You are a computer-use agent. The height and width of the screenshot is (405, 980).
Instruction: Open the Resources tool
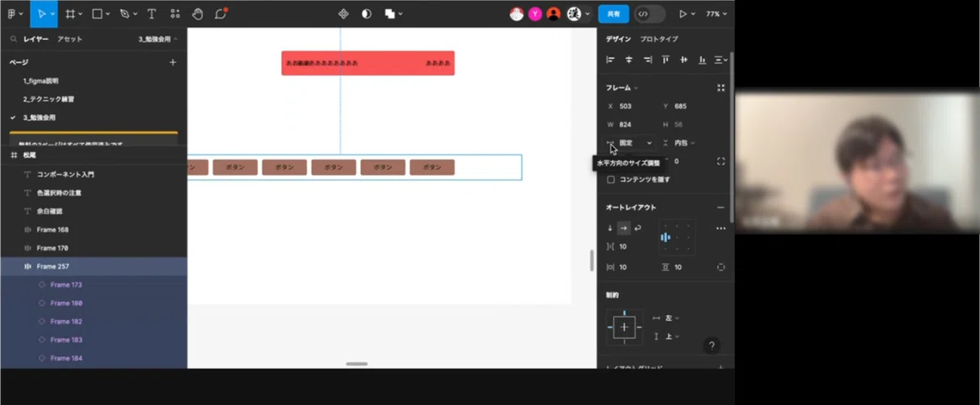point(175,14)
